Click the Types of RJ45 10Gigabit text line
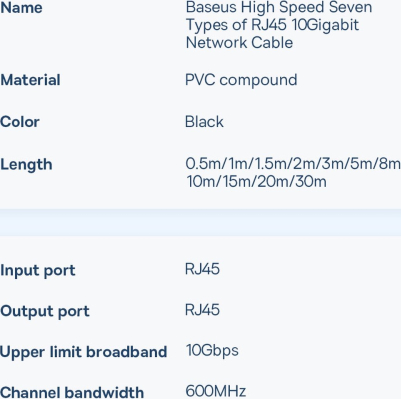 (272, 25)
